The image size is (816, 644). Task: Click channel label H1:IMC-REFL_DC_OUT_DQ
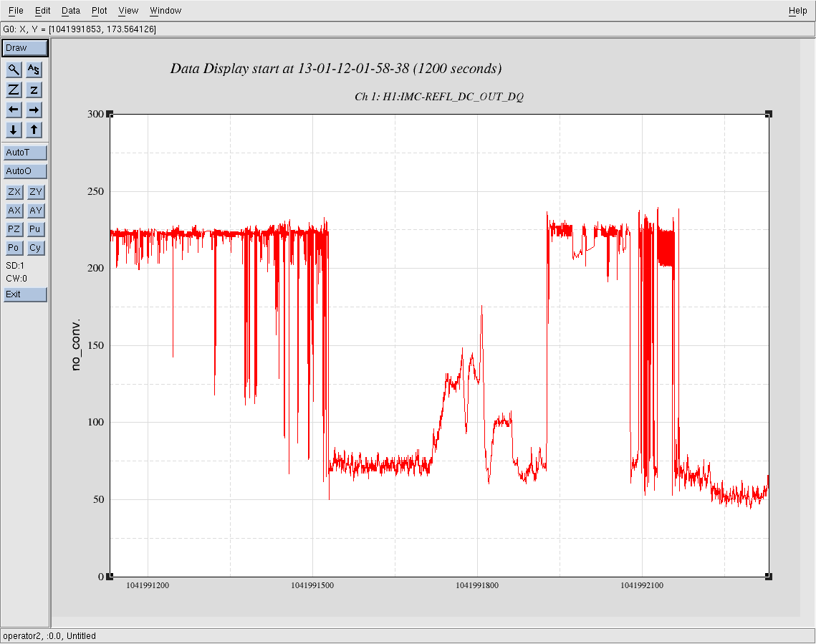(x=453, y=97)
